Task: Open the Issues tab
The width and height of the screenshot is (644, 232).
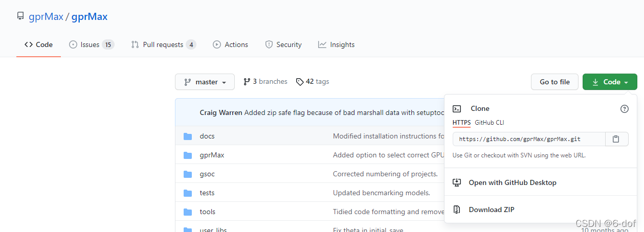Action: click(92, 44)
